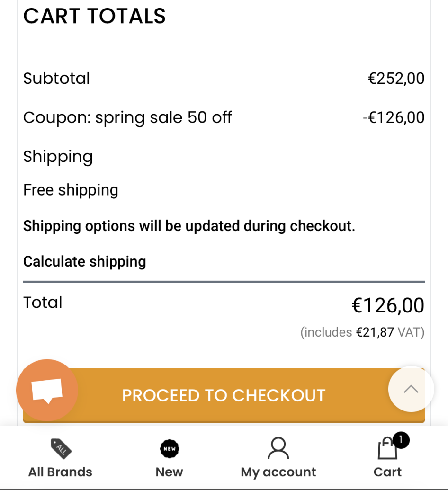
Task: Switch to the New tab label
Action: click(x=169, y=472)
